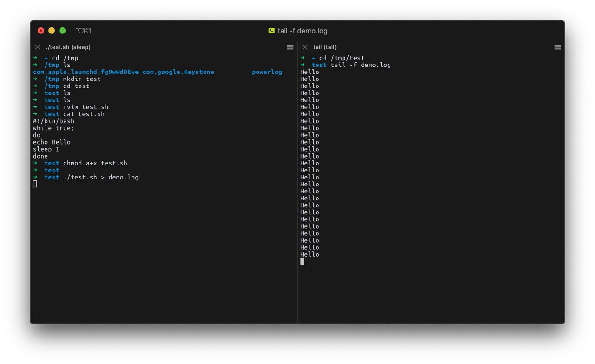Select the tail (tail) pane title
Viewport: 595px width, 364px height.
pos(325,47)
